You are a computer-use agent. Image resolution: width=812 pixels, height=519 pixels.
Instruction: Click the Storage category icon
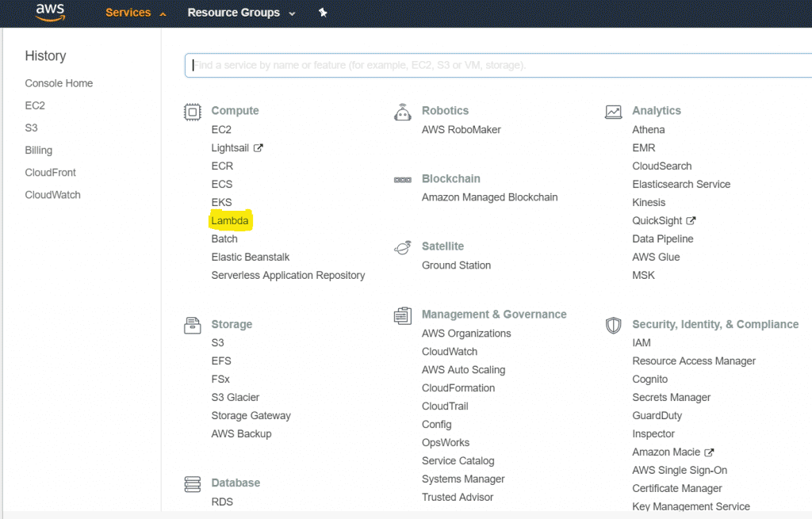[192, 325]
